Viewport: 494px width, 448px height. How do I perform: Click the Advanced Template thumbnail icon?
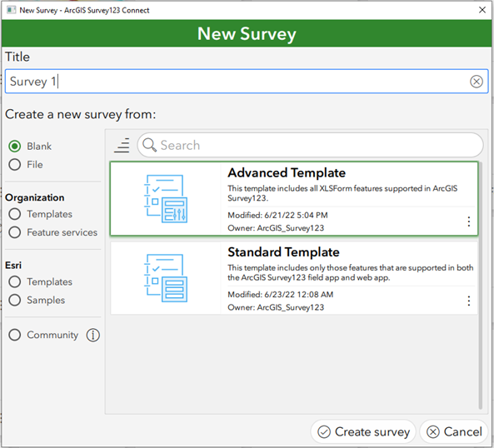click(x=166, y=199)
